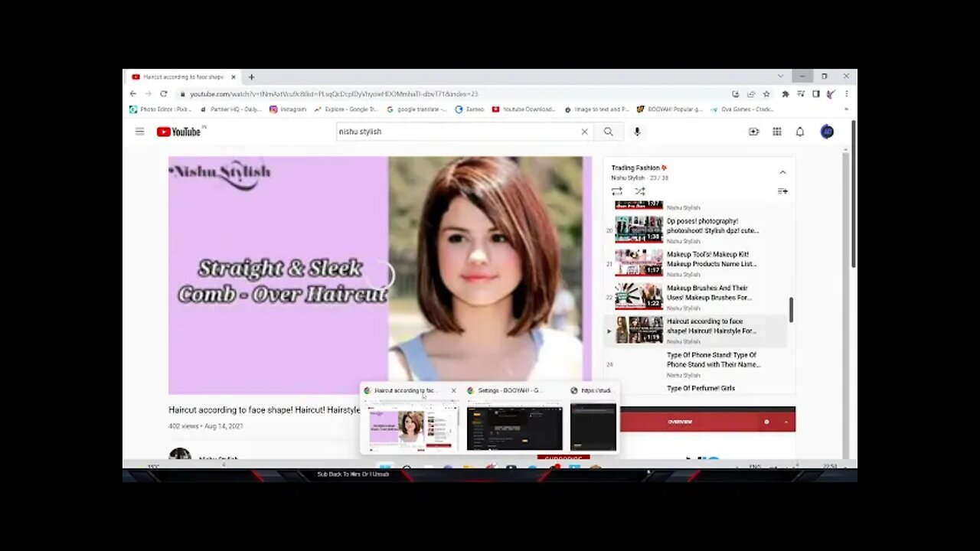Screen dimensions: 980x551
Task: Click the share page icon in address bar
Action: point(751,94)
